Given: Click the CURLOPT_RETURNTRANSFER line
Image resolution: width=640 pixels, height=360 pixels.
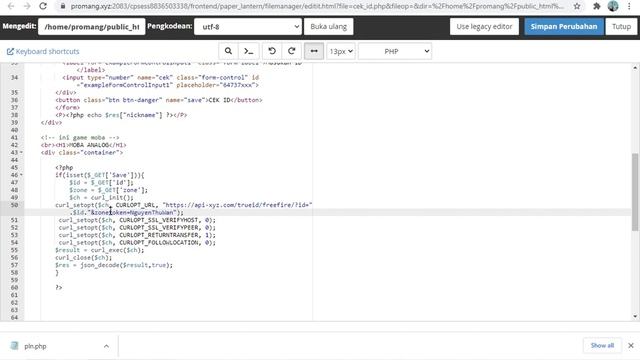Looking at the screenshot, I should 137,235.
